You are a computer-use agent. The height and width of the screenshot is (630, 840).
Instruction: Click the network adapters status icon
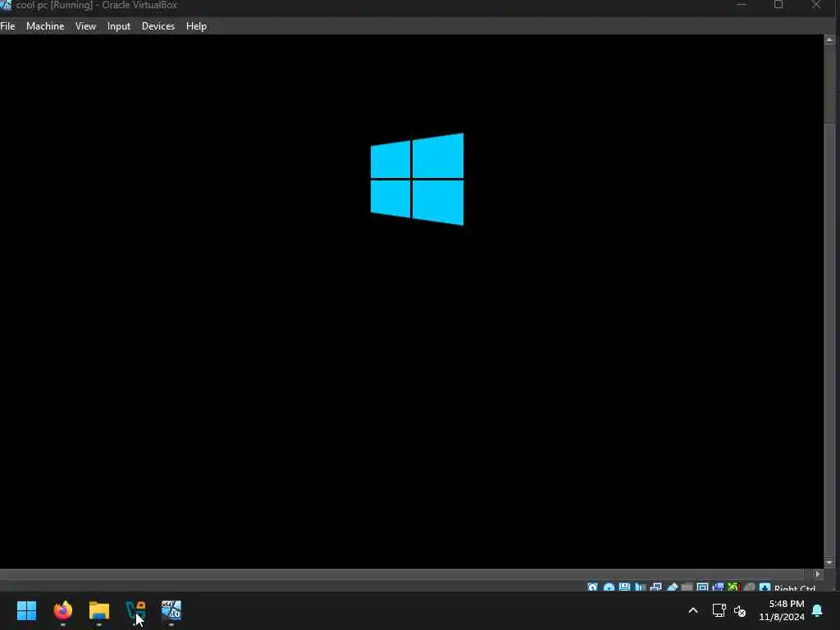(655, 587)
